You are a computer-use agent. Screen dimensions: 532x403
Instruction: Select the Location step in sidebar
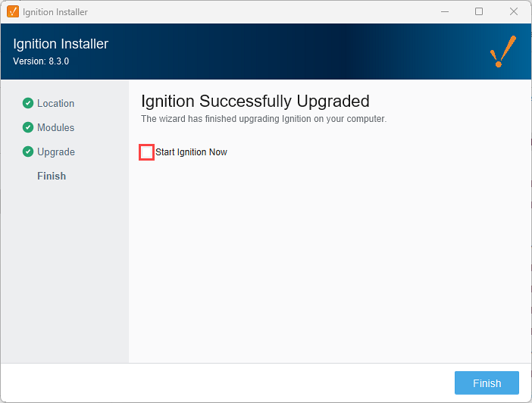[x=55, y=103]
